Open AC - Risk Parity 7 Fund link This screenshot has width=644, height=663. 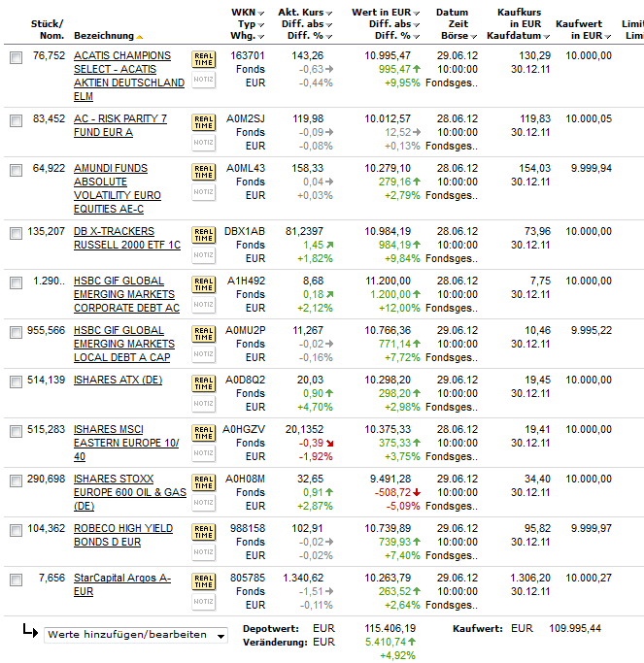pyautogui.click(x=120, y=125)
